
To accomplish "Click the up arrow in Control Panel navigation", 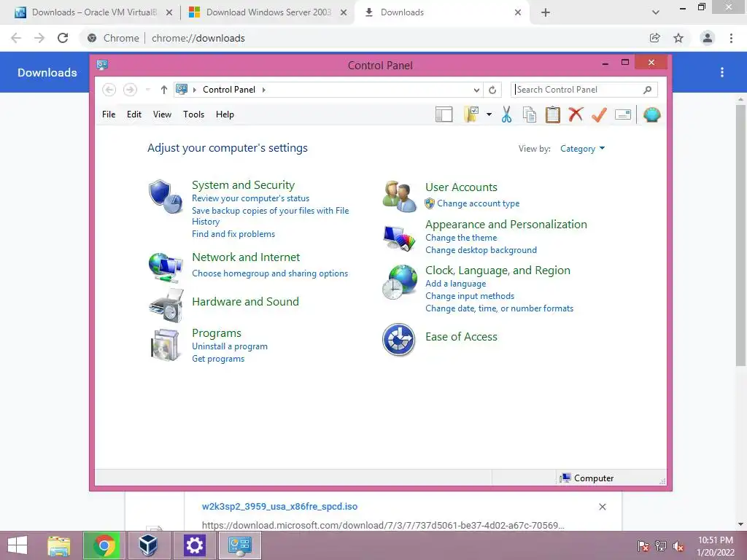I will point(164,90).
